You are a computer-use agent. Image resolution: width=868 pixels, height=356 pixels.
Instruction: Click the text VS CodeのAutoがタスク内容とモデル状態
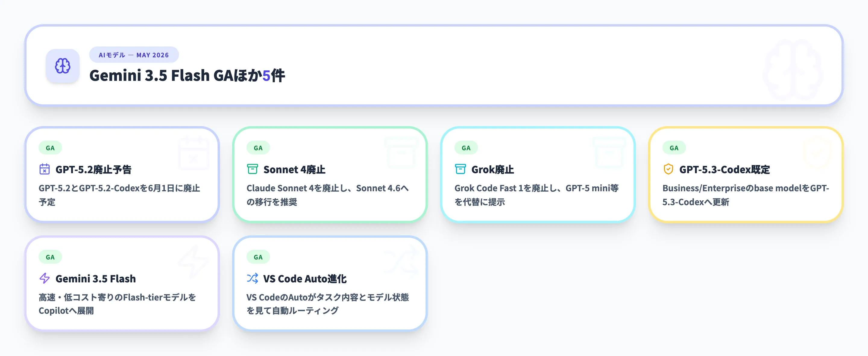click(x=328, y=297)
